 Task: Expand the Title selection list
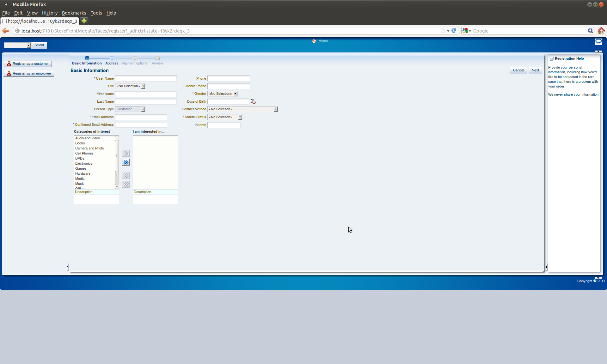tap(143, 86)
